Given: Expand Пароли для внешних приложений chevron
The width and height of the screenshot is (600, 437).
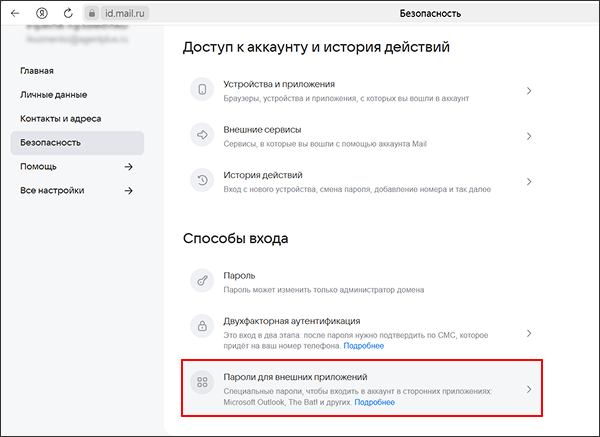Looking at the screenshot, I should point(529,389).
